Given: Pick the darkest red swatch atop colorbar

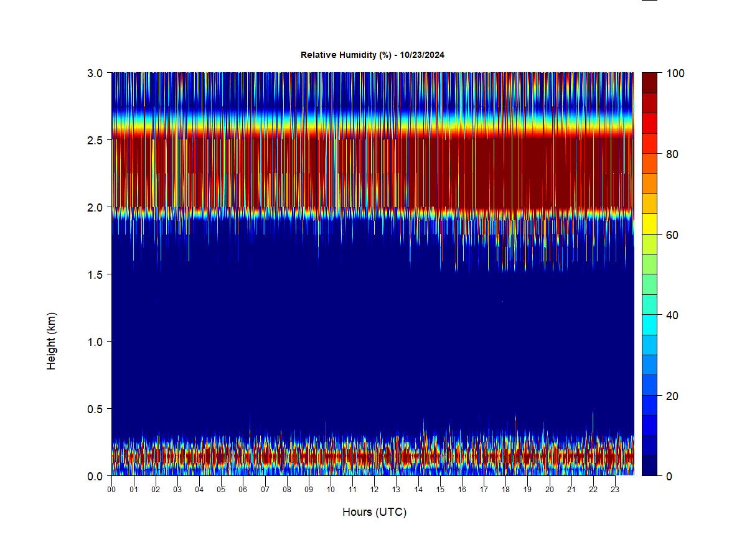Looking at the screenshot, I should point(649,83).
